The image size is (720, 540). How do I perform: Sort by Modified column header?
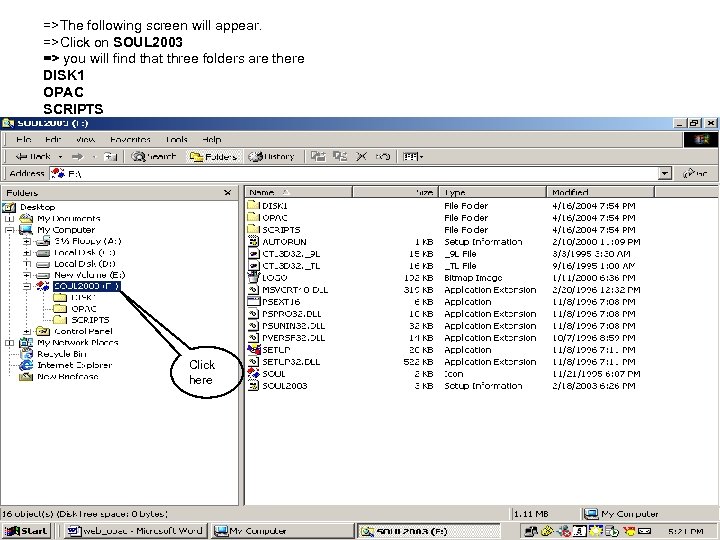coord(600,192)
